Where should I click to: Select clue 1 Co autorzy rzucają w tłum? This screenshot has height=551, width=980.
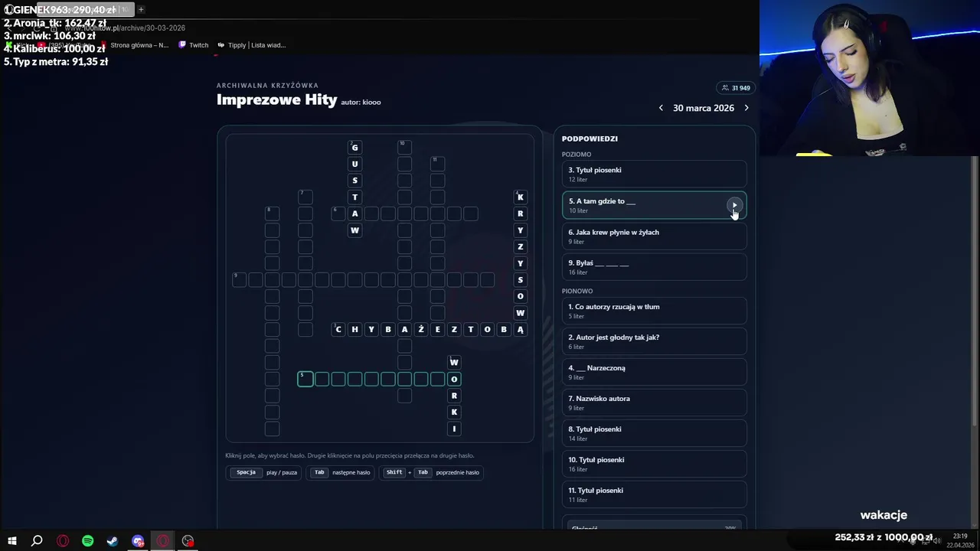coord(654,311)
